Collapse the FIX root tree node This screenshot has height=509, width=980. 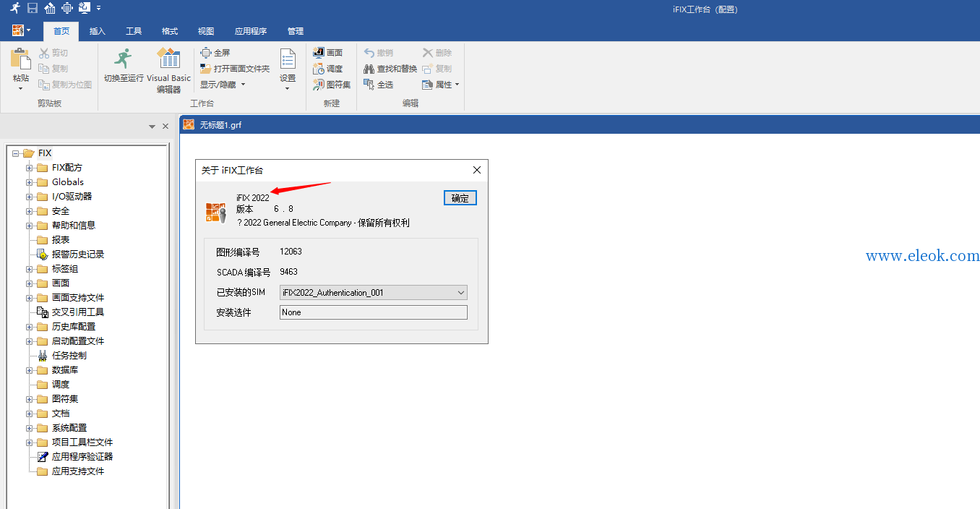(x=15, y=153)
